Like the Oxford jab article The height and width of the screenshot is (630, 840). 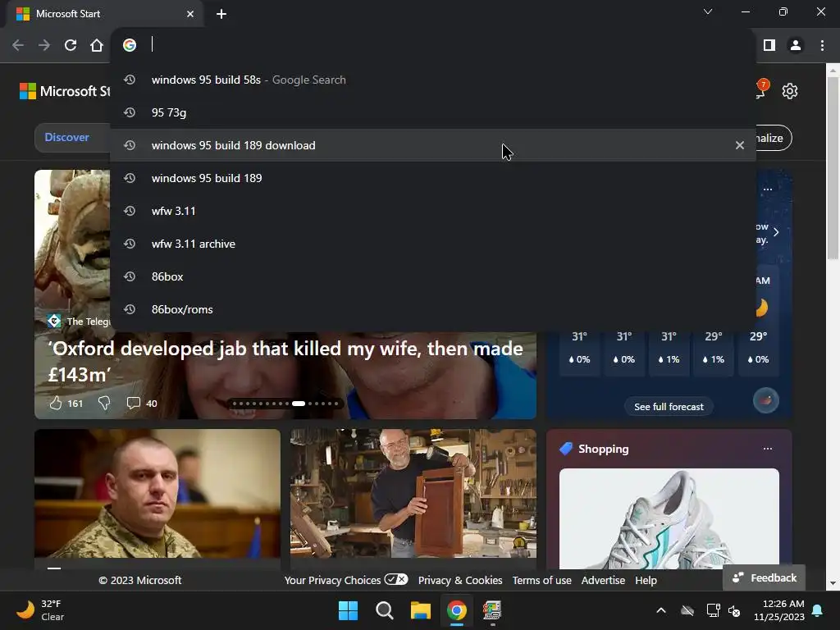pos(56,403)
